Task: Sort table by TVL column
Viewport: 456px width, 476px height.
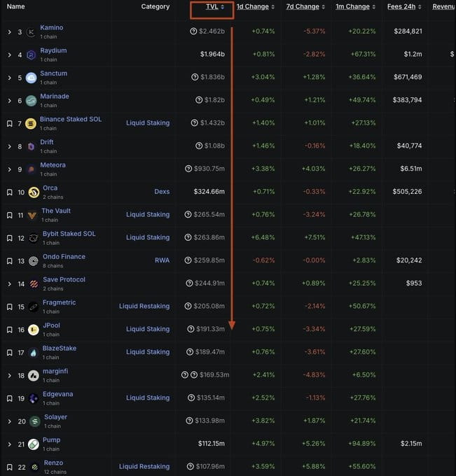Action: pos(212,7)
